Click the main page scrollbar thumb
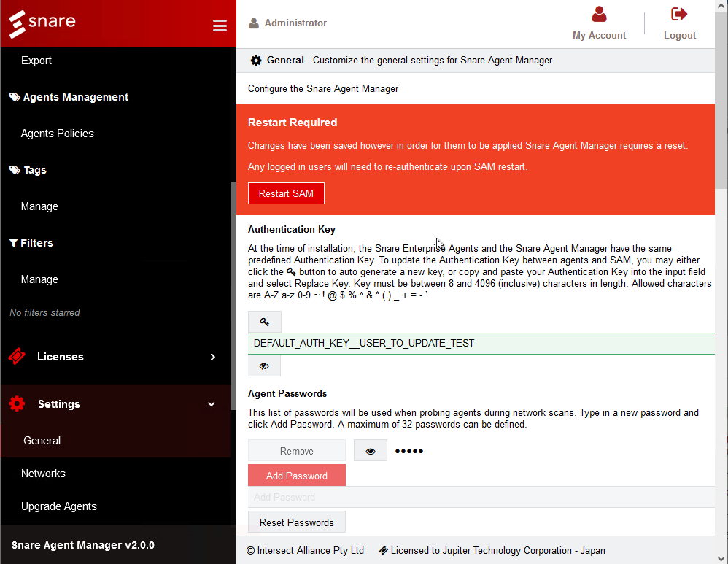 (x=721, y=101)
